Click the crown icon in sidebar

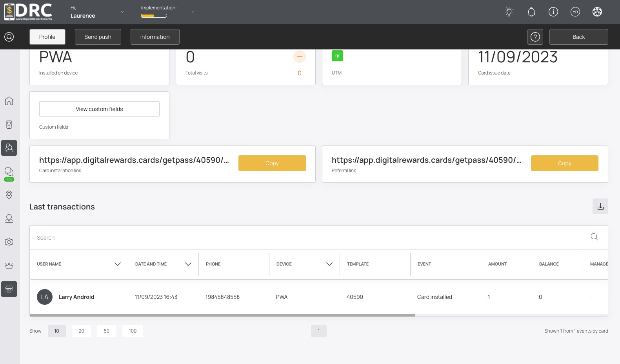coord(9,266)
